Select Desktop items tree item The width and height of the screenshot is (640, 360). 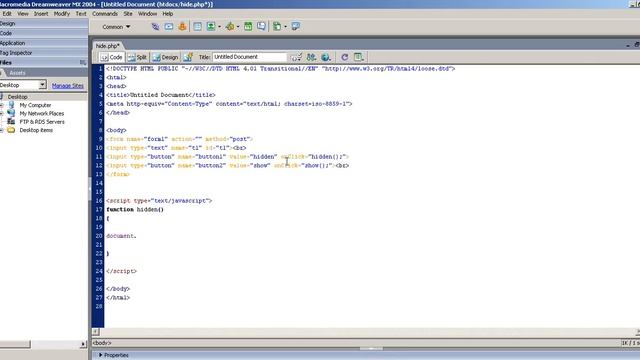click(36, 130)
